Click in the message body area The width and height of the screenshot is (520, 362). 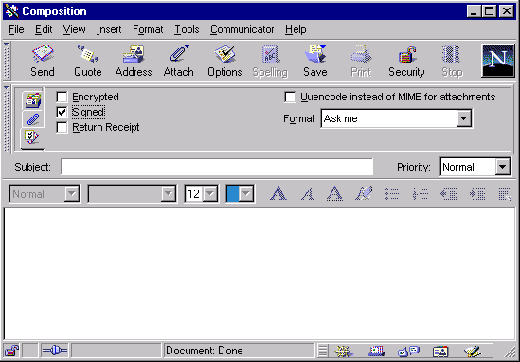coord(260,273)
